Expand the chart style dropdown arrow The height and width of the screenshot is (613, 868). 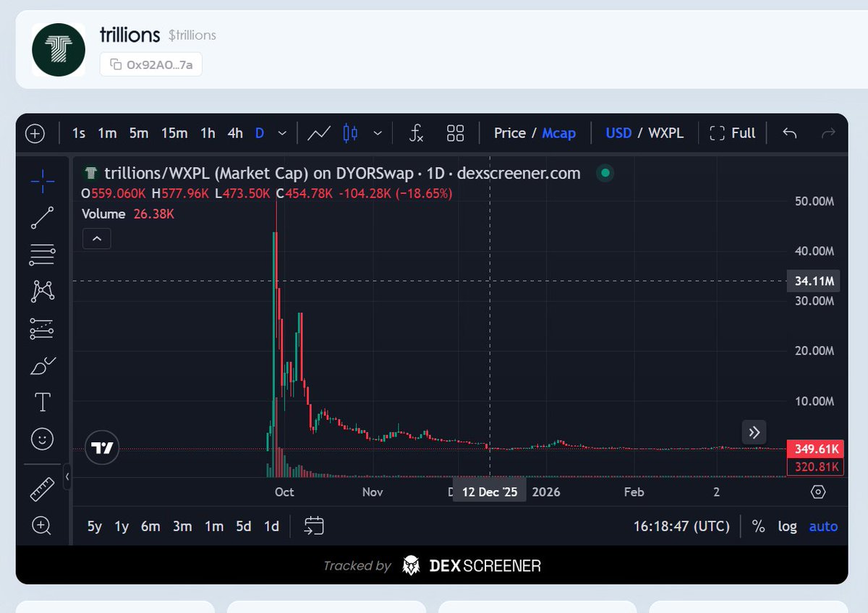click(x=378, y=133)
